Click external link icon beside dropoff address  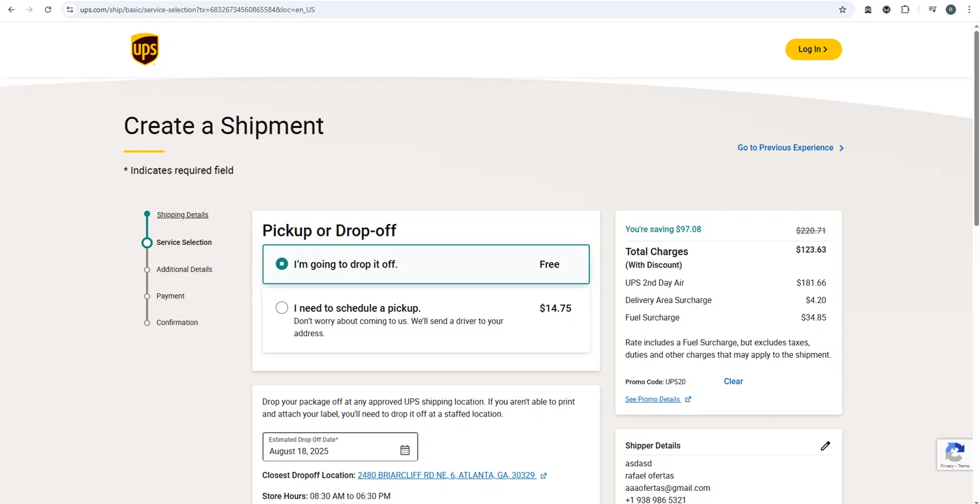point(544,476)
